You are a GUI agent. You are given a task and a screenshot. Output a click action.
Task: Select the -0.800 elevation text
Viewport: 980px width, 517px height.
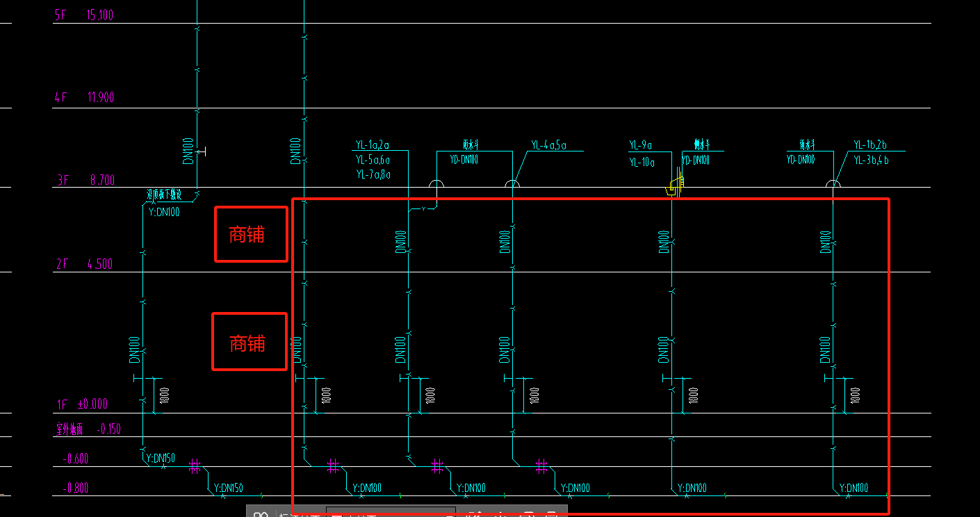pyautogui.click(x=76, y=489)
